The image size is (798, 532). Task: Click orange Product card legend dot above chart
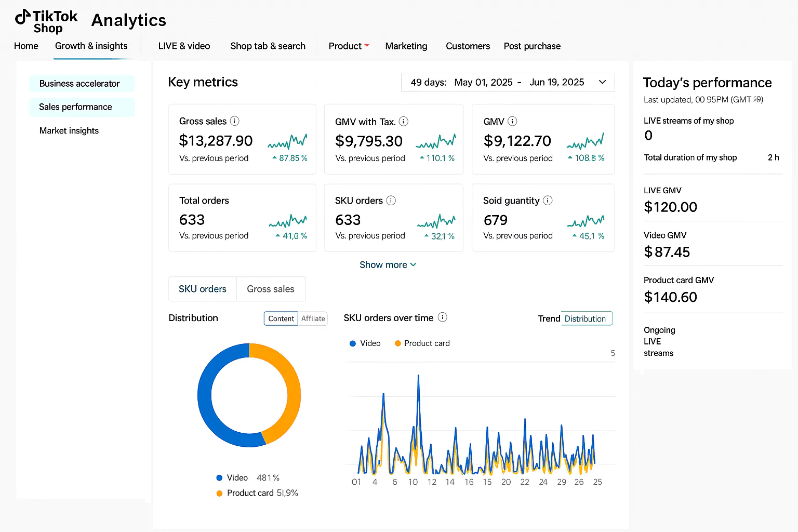pyautogui.click(x=398, y=343)
